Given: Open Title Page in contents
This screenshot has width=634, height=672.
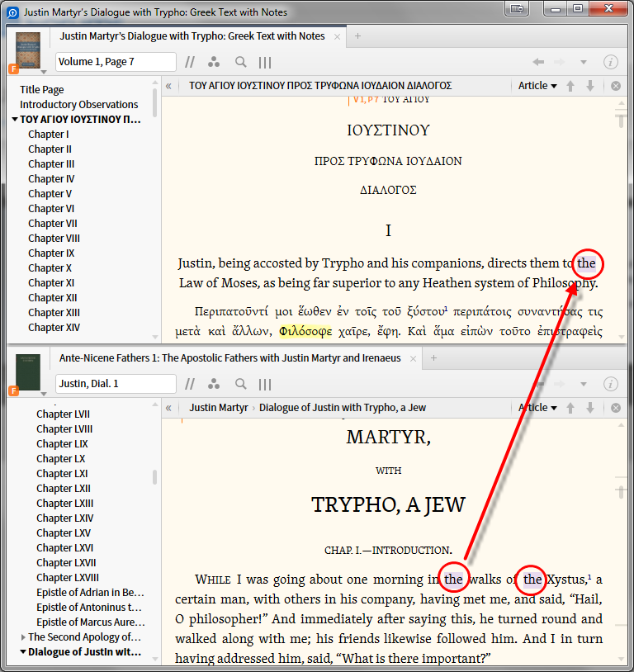Looking at the screenshot, I should [x=41, y=89].
